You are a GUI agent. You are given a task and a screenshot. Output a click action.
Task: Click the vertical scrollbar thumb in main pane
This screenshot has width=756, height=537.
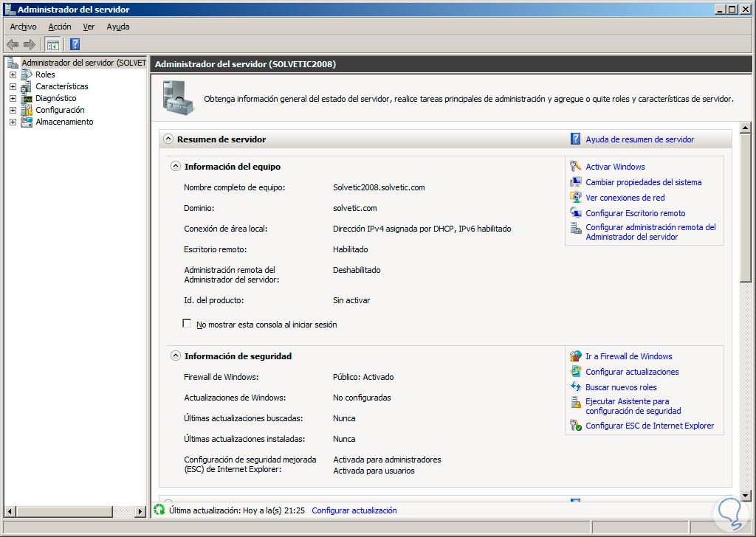pyautogui.click(x=746, y=207)
